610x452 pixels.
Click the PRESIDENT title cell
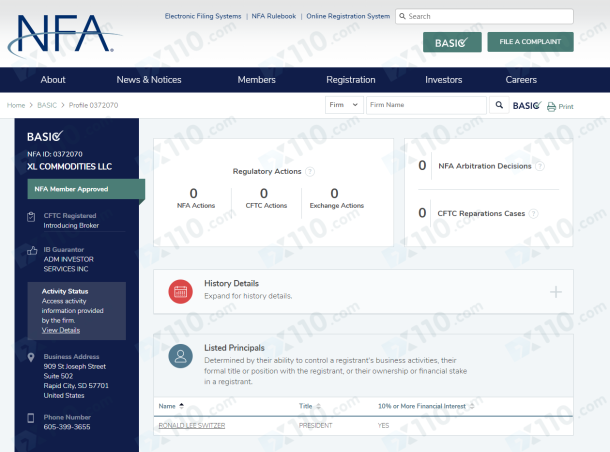point(316,426)
